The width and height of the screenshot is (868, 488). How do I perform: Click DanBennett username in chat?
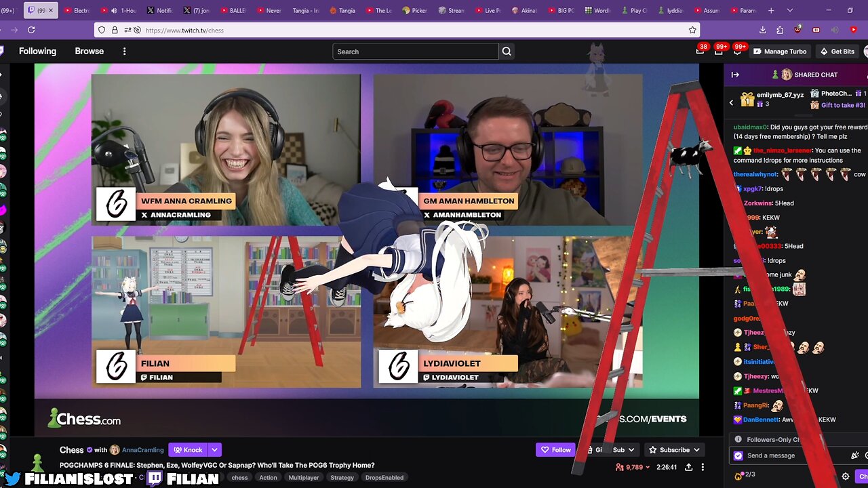click(762, 420)
